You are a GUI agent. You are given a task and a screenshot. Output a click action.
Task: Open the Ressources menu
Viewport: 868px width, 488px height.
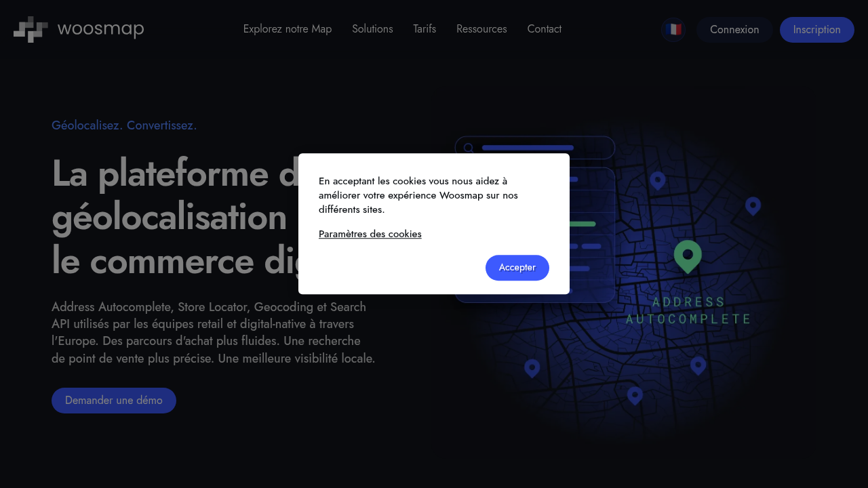481,29
